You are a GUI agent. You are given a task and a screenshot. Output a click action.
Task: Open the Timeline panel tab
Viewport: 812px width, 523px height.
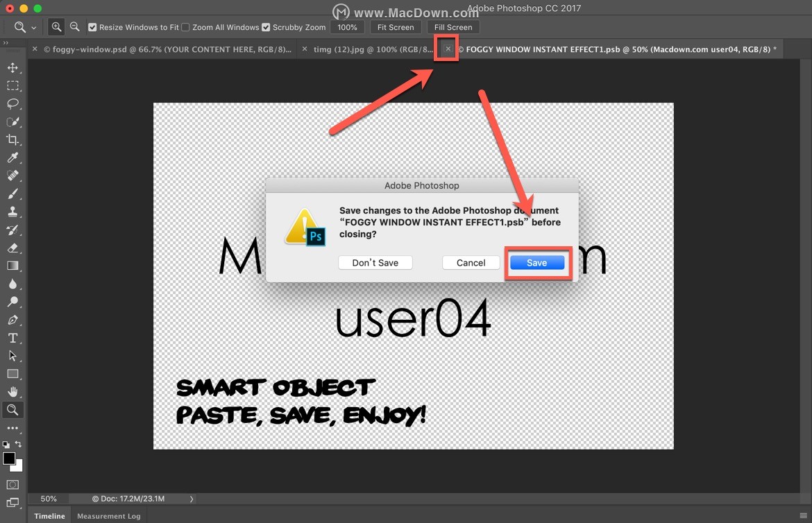click(x=50, y=516)
